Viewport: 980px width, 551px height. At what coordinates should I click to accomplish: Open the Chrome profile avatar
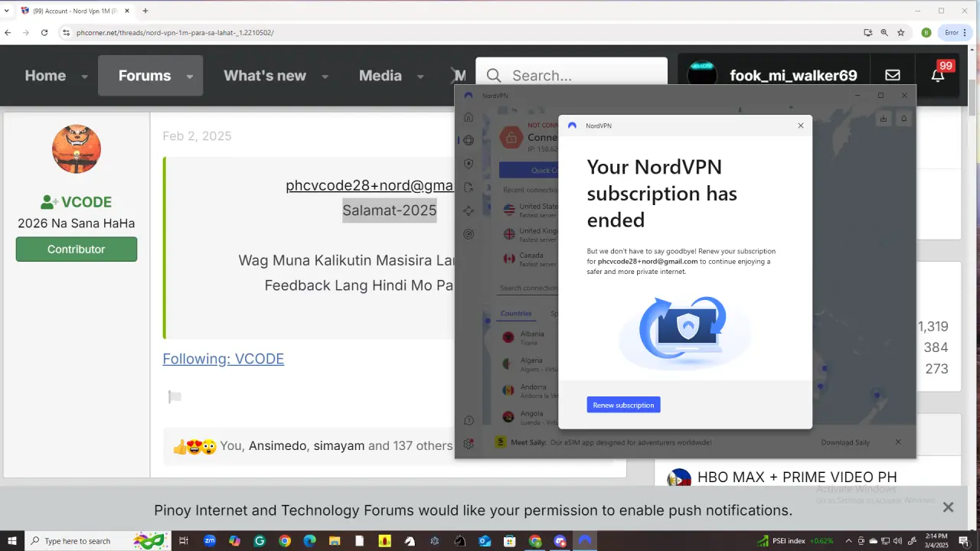tap(926, 33)
